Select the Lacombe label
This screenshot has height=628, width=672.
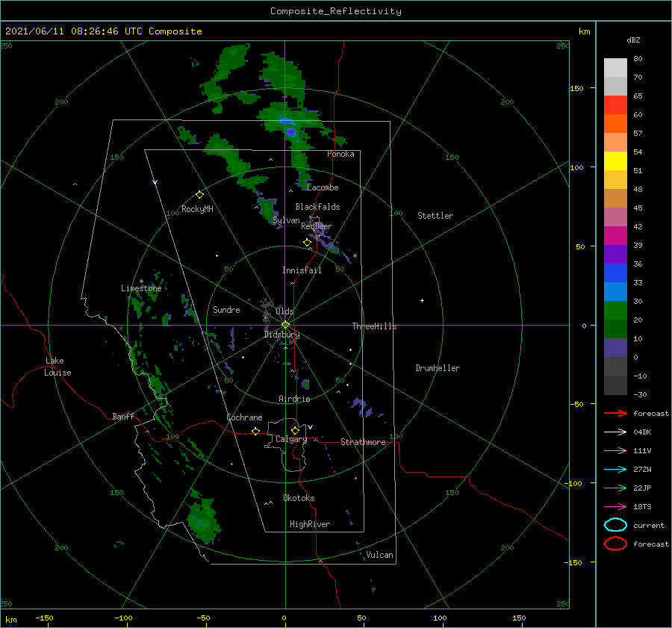pos(323,187)
